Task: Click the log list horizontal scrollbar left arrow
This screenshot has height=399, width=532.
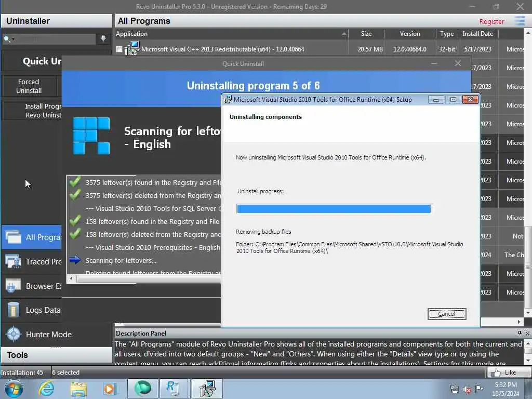Action: click(71, 278)
